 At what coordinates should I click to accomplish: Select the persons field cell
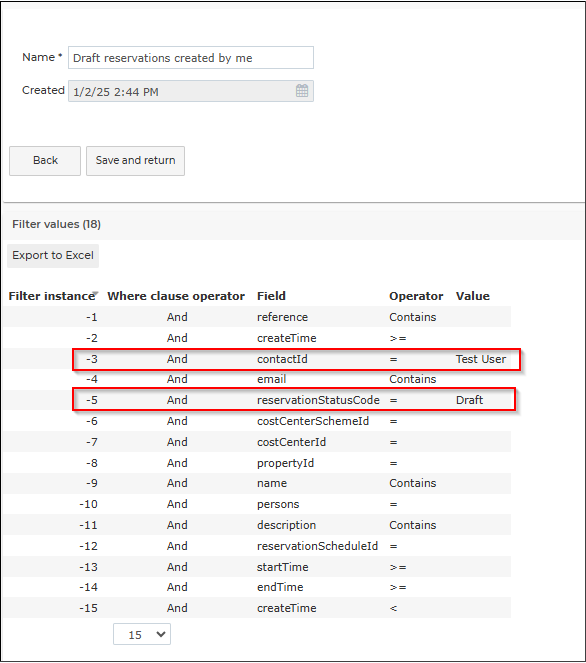[x=278, y=504]
